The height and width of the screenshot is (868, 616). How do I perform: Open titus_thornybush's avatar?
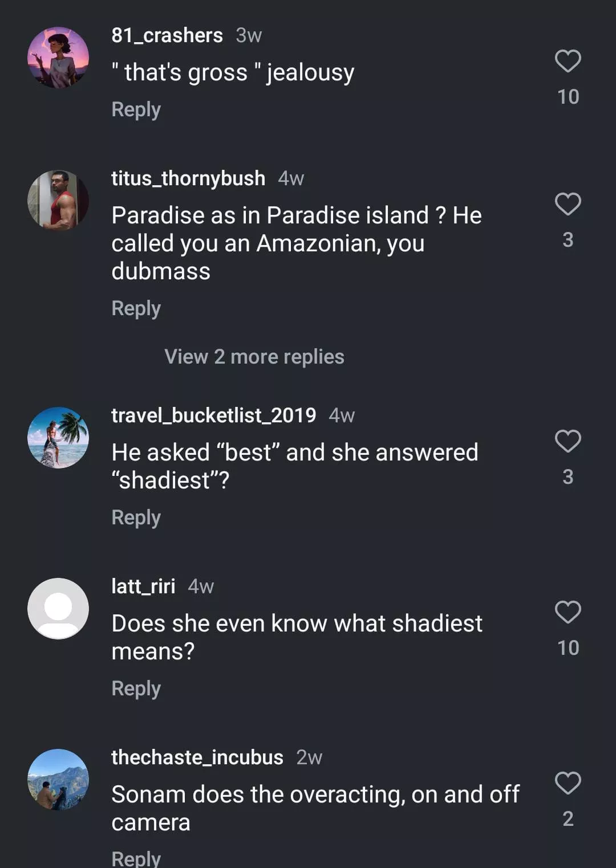[58, 201]
